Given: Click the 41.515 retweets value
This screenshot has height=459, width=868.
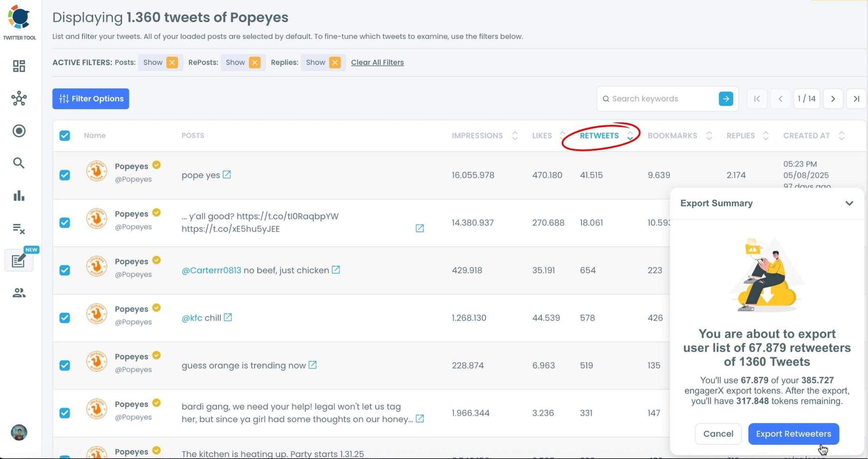Looking at the screenshot, I should [x=591, y=175].
